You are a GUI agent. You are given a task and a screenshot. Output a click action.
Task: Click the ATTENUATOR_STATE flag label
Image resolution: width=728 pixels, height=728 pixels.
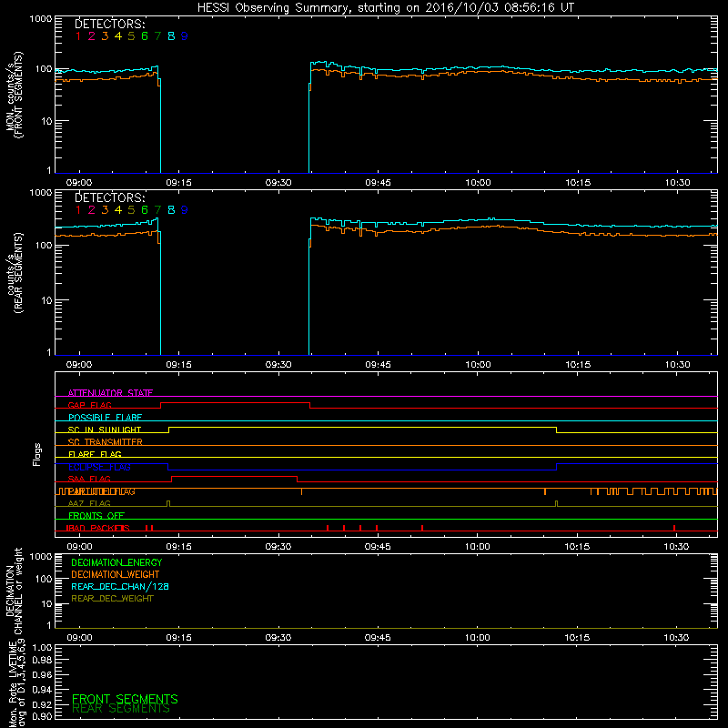coord(110,393)
